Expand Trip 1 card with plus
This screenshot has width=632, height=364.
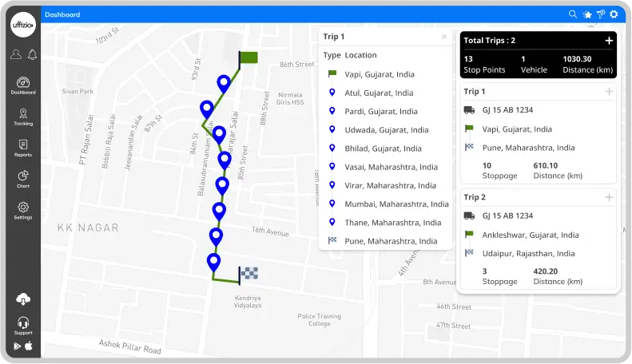pos(609,92)
